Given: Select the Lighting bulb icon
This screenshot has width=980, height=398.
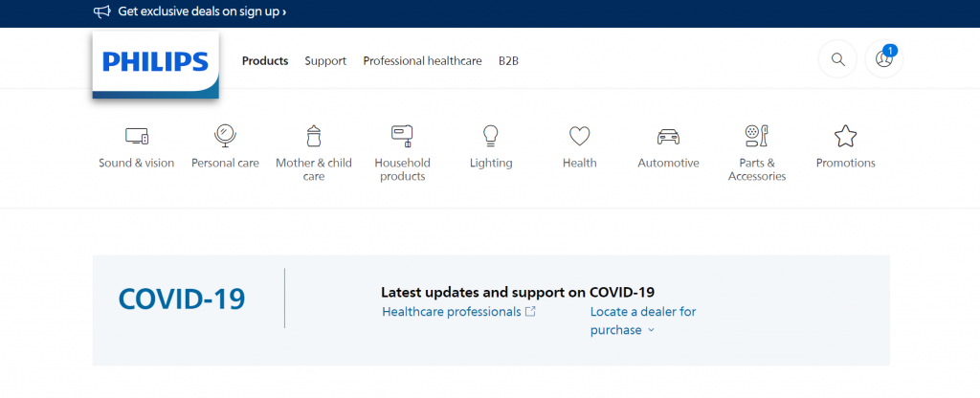Looking at the screenshot, I should [491, 136].
